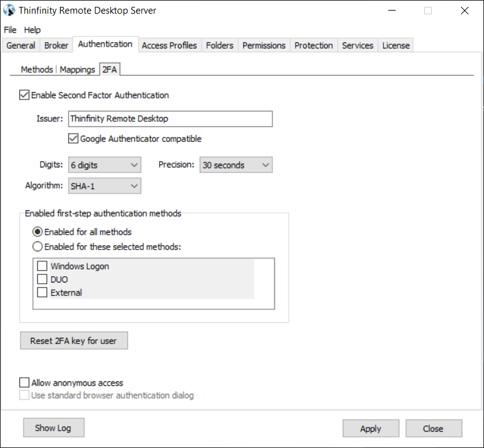484x448 pixels.
Task: Switch to the Protection tab
Action: click(314, 45)
